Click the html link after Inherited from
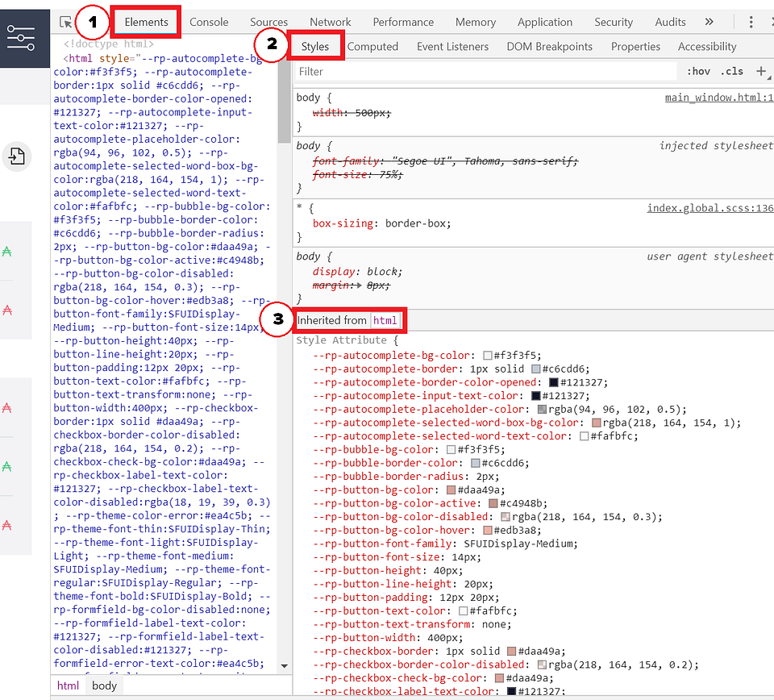Image resolution: width=774 pixels, height=700 pixels. [385, 320]
